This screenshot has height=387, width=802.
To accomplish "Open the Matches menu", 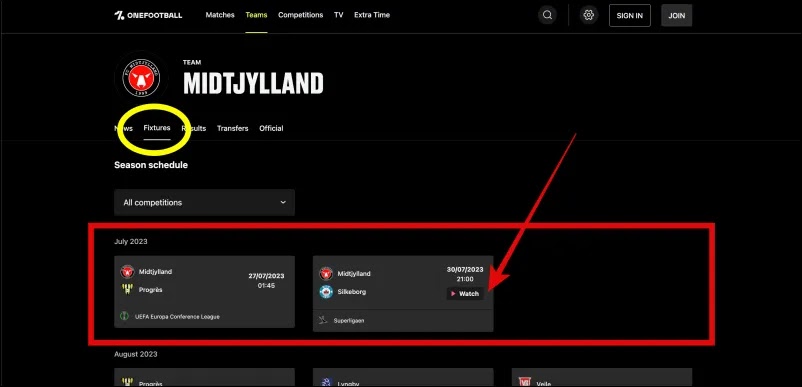I will (220, 15).
